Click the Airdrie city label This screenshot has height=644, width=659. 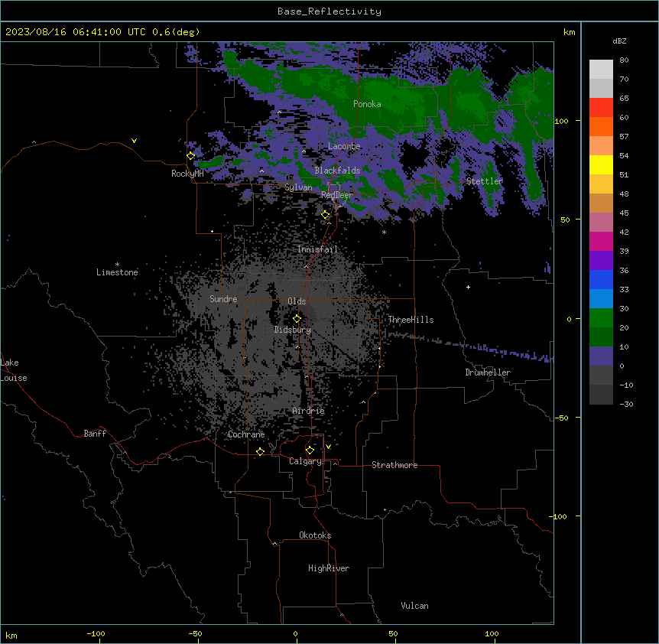[309, 411]
